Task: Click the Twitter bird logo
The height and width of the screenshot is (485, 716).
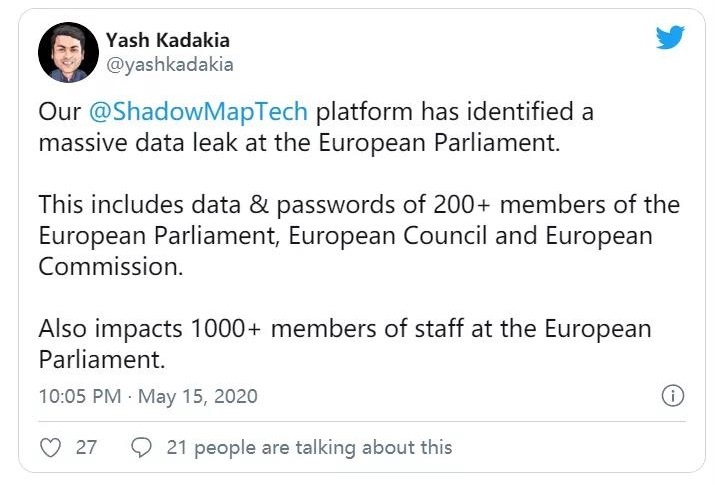Action: pos(669,39)
